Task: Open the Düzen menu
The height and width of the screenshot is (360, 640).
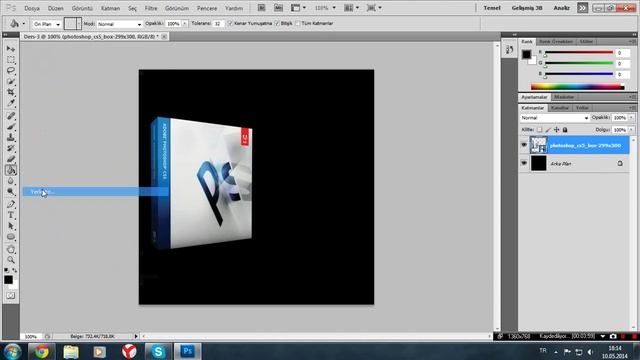Action: point(56,8)
